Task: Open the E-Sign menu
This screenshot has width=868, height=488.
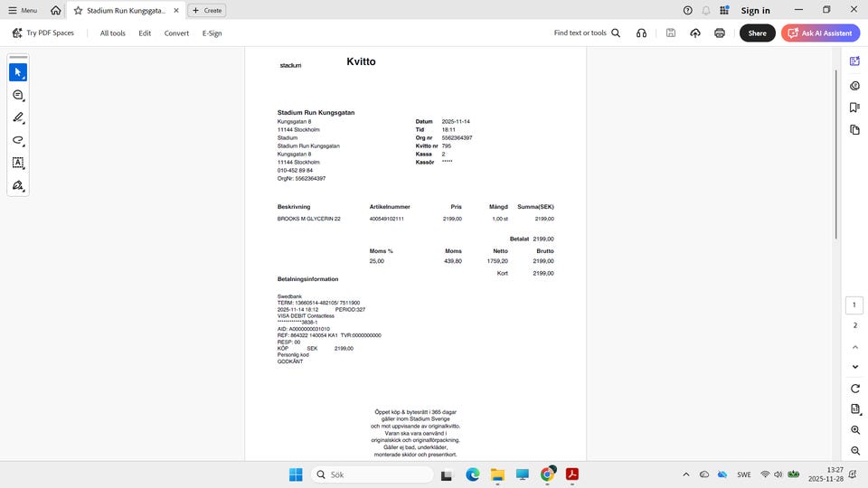Action: [212, 33]
